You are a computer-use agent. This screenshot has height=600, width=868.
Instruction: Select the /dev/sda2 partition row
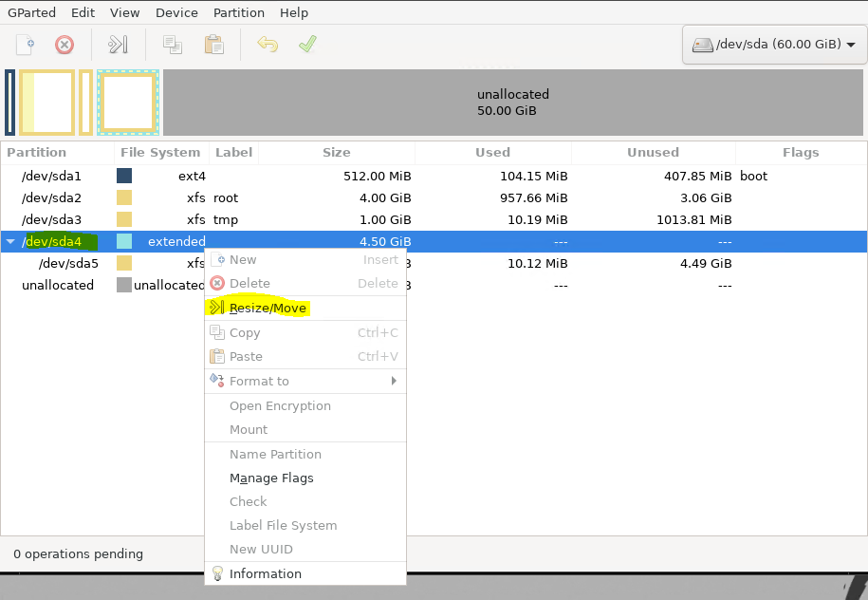[434, 197]
